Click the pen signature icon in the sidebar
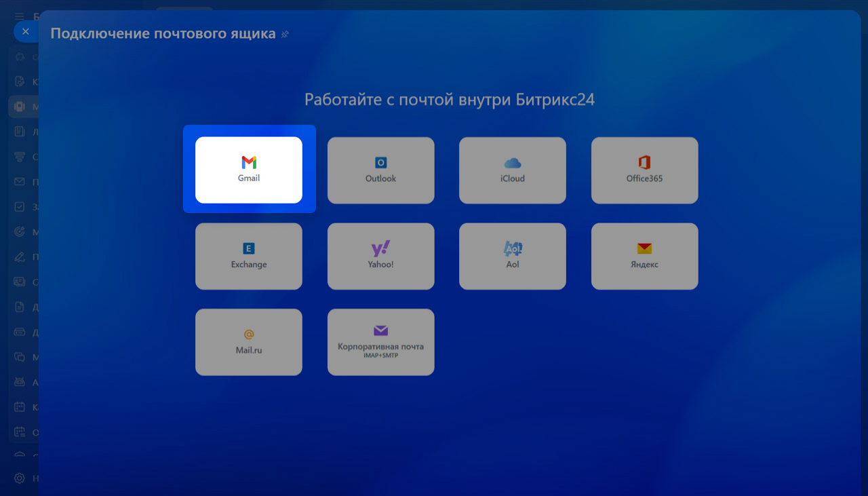 click(20, 257)
